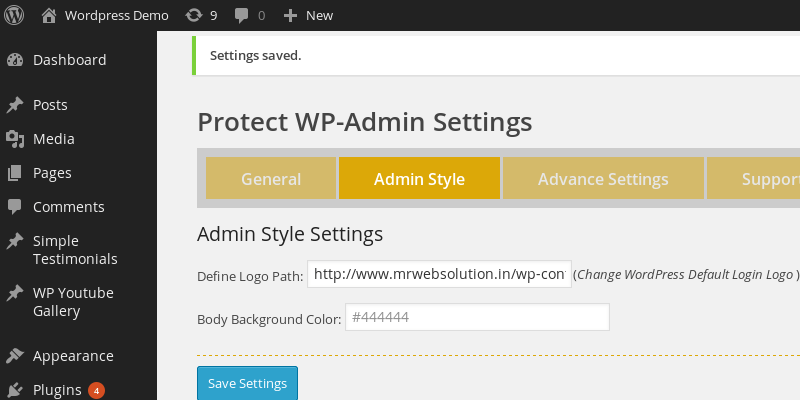800x400 pixels.
Task: Go to Pages in sidebar
Action: point(52,173)
